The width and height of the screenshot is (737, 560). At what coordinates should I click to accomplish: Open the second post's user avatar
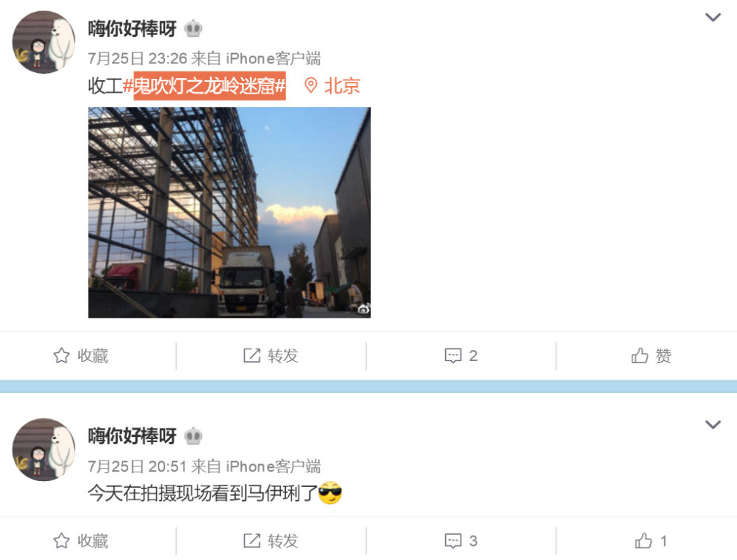[43, 449]
